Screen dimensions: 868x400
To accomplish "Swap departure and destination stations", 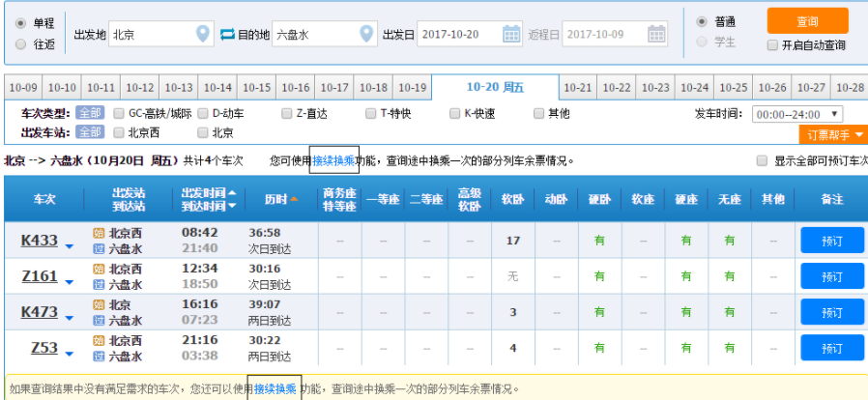I will pyautogui.click(x=227, y=35).
